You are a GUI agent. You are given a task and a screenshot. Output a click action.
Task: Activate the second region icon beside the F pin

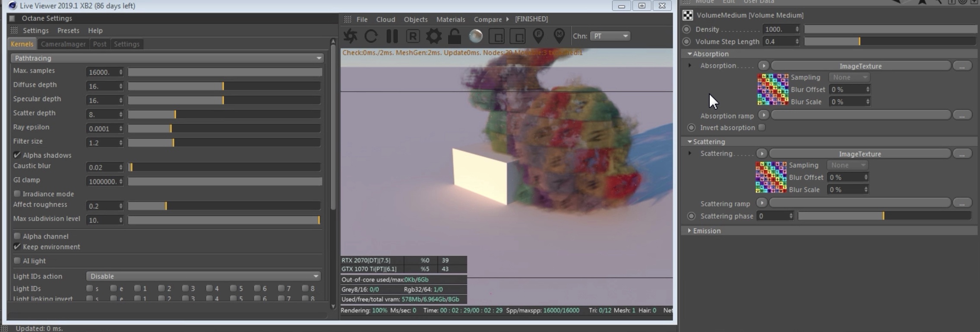tap(517, 36)
